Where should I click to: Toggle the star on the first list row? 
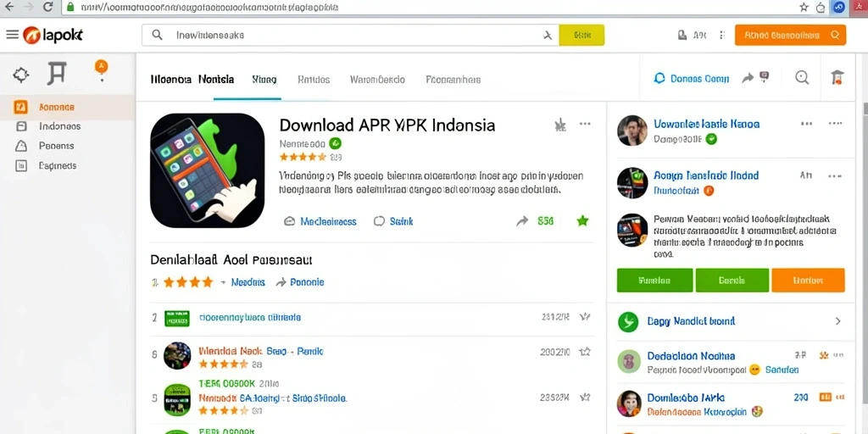(x=585, y=317)
